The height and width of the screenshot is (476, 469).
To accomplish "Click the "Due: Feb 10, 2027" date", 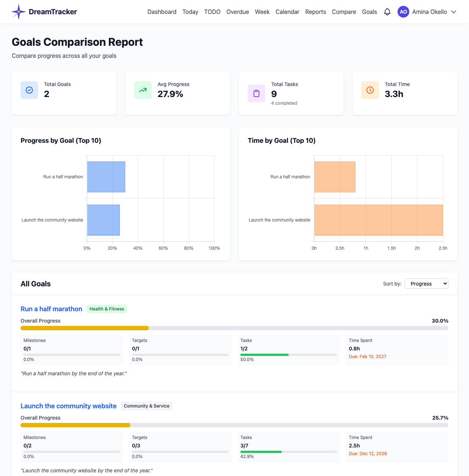I will coord(368,357).
